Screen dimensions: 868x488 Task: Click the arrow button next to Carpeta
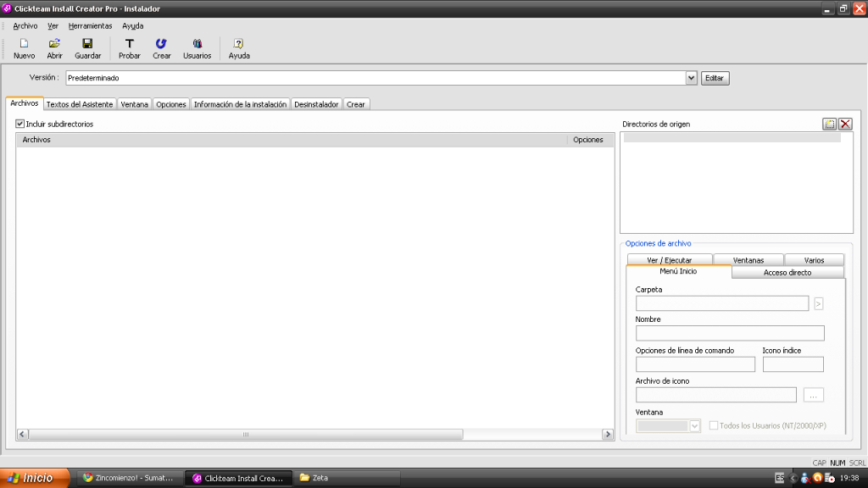818,304
